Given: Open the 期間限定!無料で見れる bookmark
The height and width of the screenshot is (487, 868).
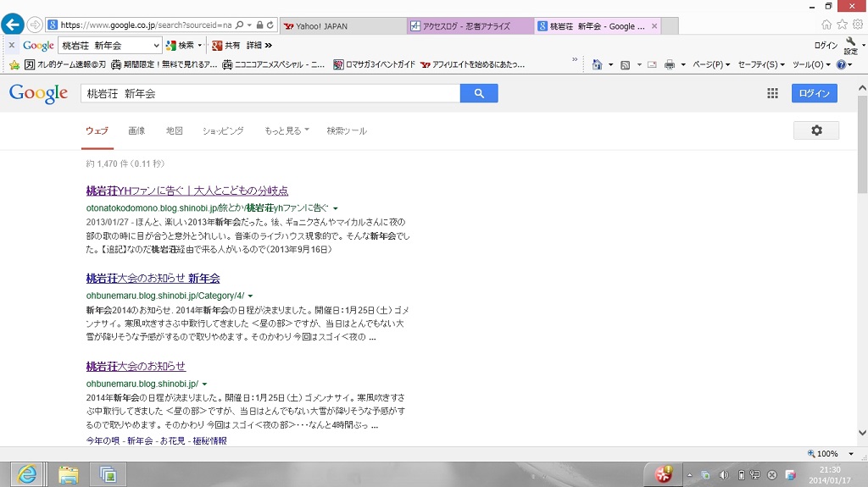Looking at the screenshot, I should (164, 64).
